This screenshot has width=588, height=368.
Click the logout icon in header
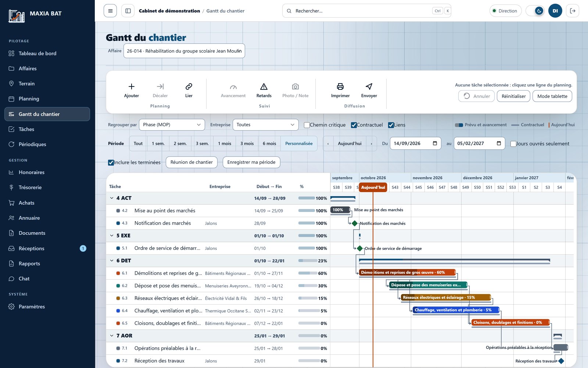click(573, 11)
